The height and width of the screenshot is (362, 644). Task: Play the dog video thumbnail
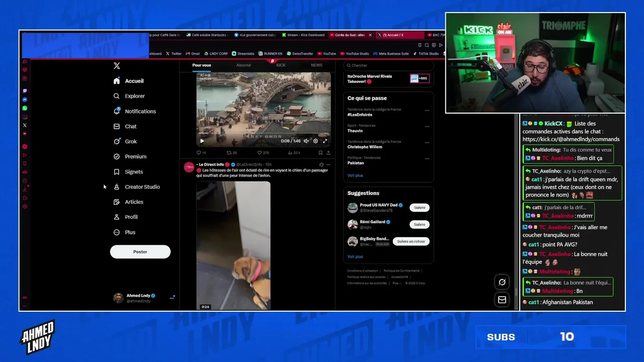click(233, 245)
